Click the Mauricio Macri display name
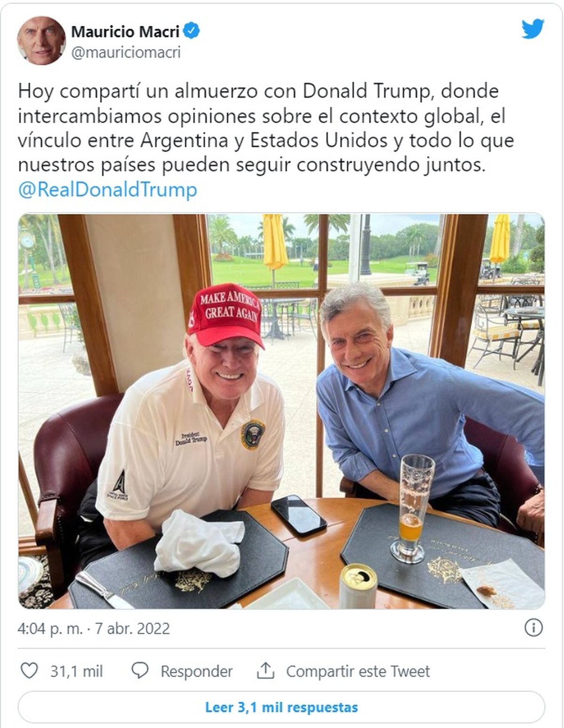Image resolution: width=564 pixels, height=728 pixels. pyautogui.click(x=125, y=31)
